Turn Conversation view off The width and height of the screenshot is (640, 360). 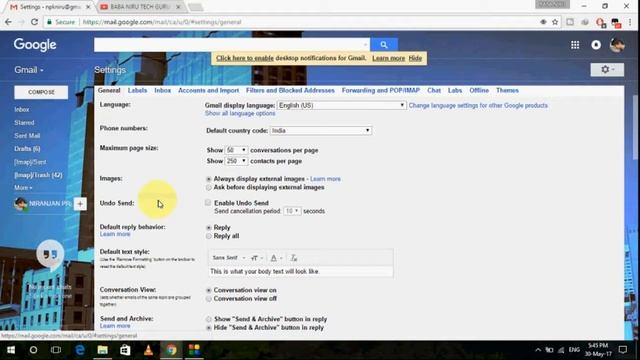pos(209,299)
